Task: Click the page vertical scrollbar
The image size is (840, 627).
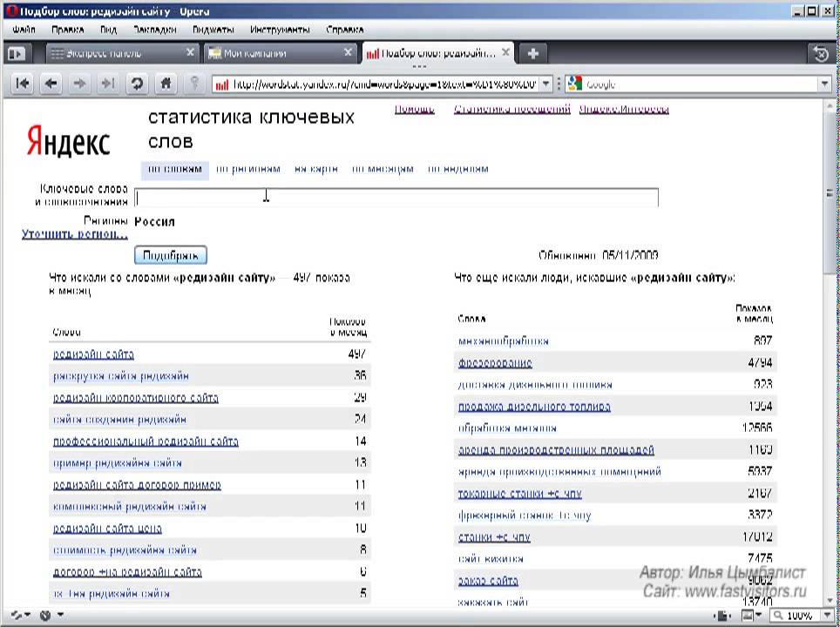Action: tap(832, 348)
